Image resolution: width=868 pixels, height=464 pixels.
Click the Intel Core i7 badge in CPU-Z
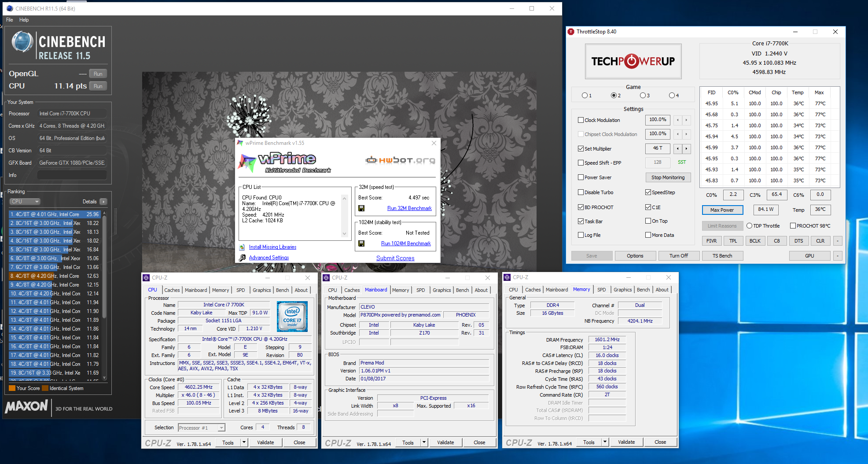(x=292, y=317)
